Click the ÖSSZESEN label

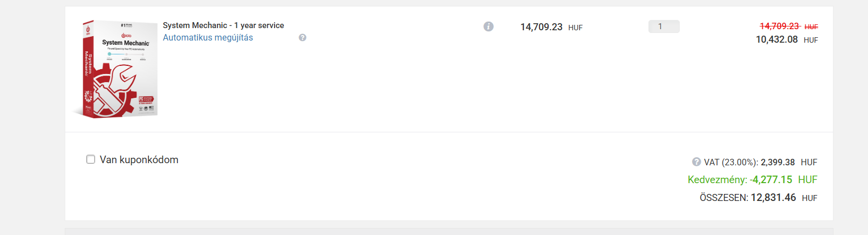723,198
